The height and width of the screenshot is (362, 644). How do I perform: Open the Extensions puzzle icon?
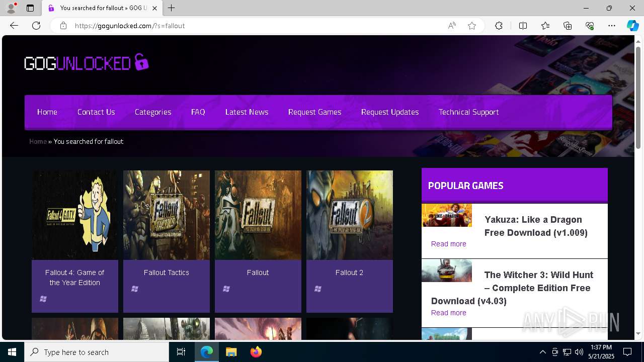coord(499,26)
